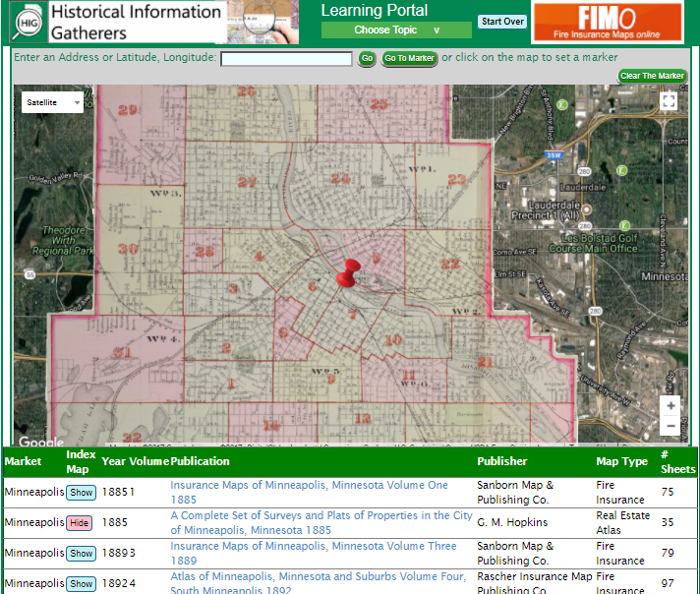Click plate number 10 on the map
The image size is (700, 594).
point(393,340)
